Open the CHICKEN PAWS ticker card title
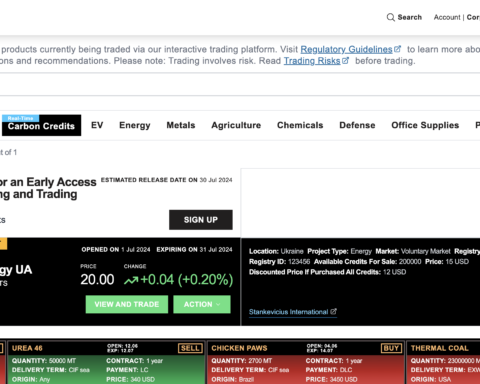480x384 pixels. pos(239,348)
